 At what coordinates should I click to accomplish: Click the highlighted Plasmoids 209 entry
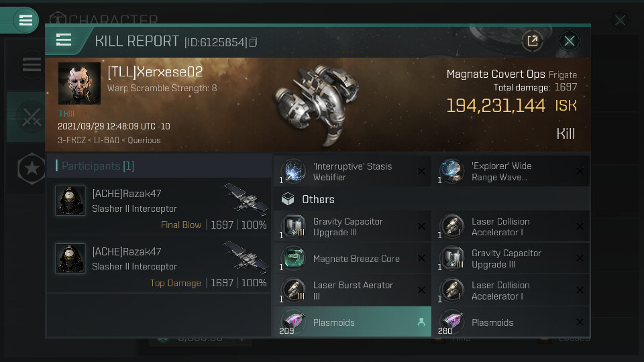[352, 322]
